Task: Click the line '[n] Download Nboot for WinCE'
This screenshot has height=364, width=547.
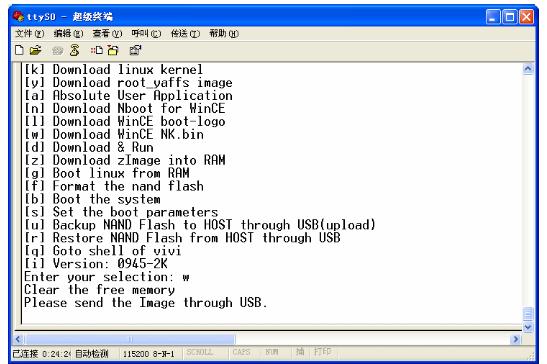Action: 125,108
